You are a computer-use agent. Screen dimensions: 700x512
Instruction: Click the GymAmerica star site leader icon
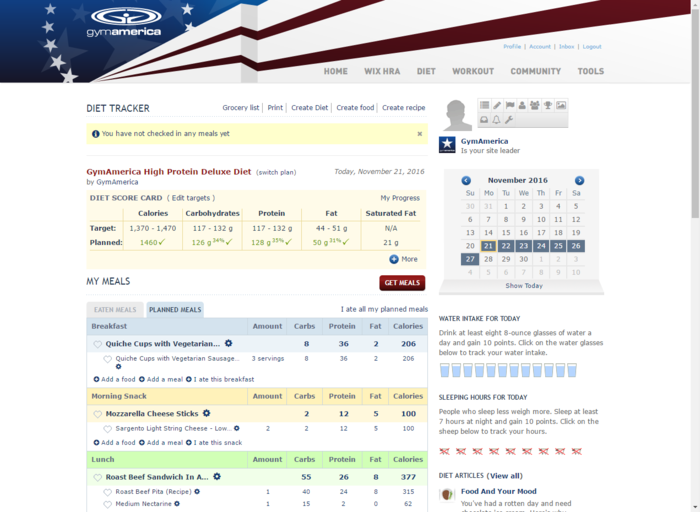click(447, 145)
